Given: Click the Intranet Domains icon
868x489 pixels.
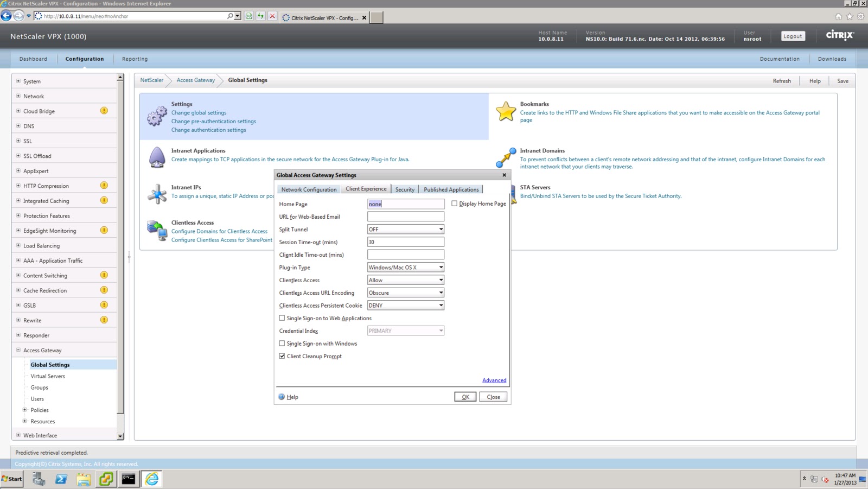Looking at the screenshot, I should [506, 157].
